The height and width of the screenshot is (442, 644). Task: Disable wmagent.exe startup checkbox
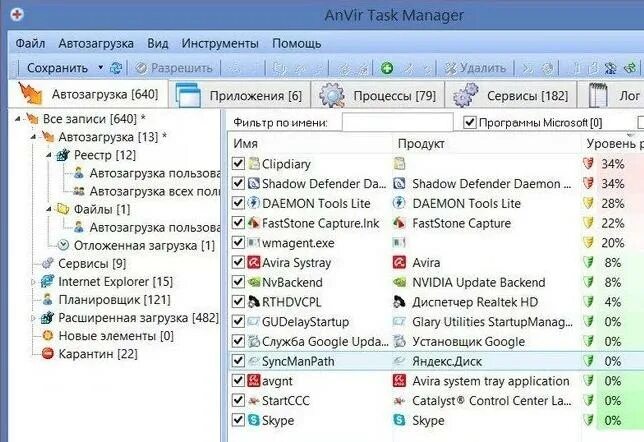[x=238, y=242]
